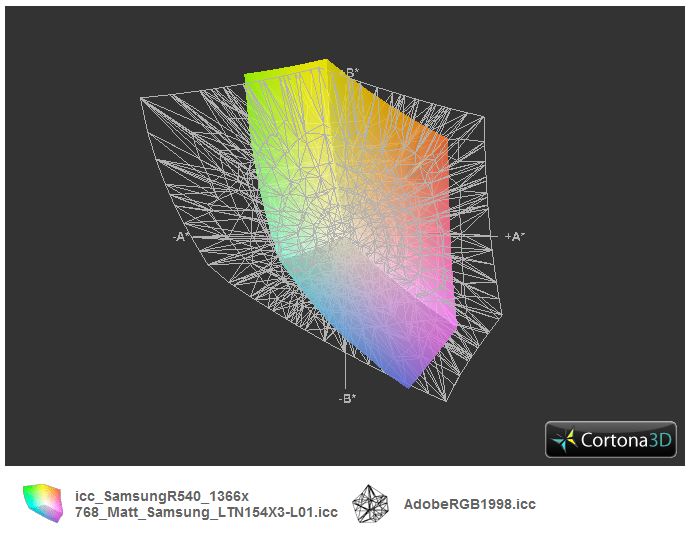Click the Cortona3D logo badge
This screenshot has height=533, width=691.
coord(610,439)
